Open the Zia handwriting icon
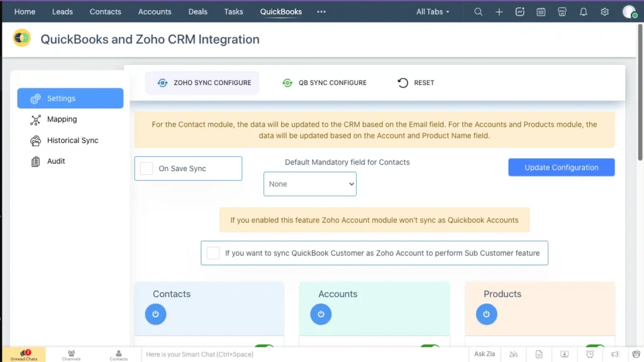This screenshot has height=362, width=644. point(513,354)
